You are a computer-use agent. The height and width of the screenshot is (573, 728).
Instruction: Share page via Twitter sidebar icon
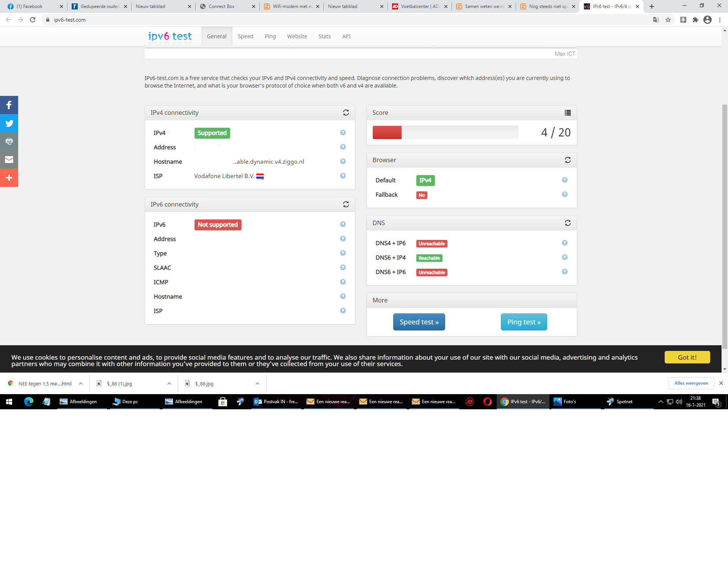9,123
